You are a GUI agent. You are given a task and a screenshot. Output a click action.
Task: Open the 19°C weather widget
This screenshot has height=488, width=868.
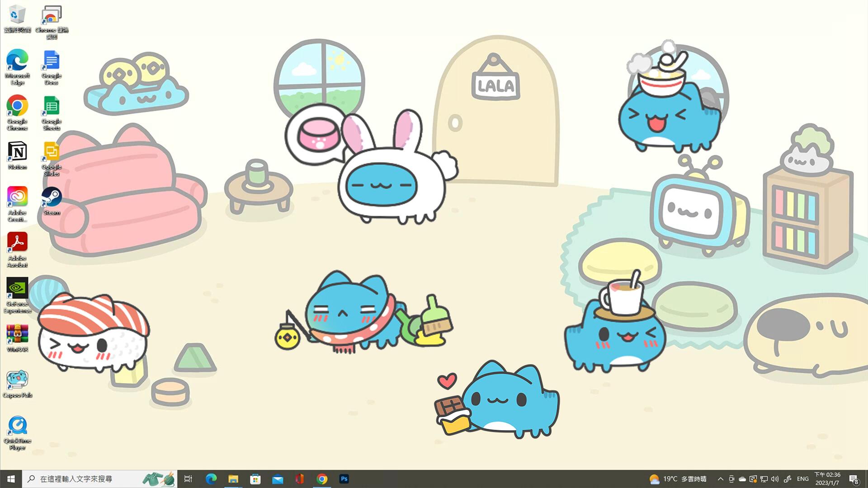point(676,479)
